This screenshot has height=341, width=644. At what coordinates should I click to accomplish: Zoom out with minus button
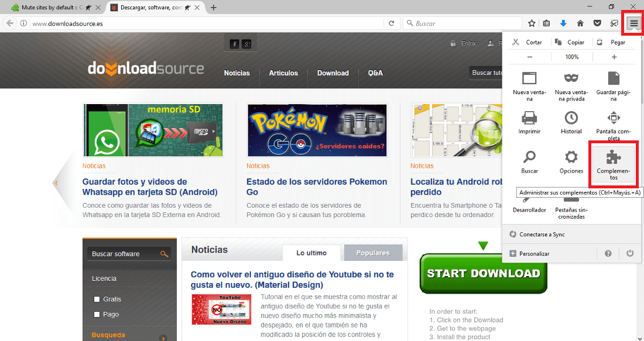530,57
